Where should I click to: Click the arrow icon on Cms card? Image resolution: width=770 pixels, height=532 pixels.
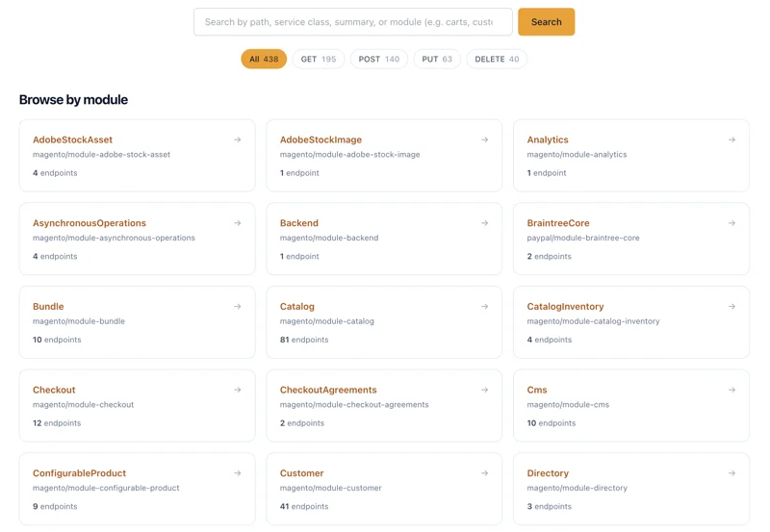click(731, 391)
